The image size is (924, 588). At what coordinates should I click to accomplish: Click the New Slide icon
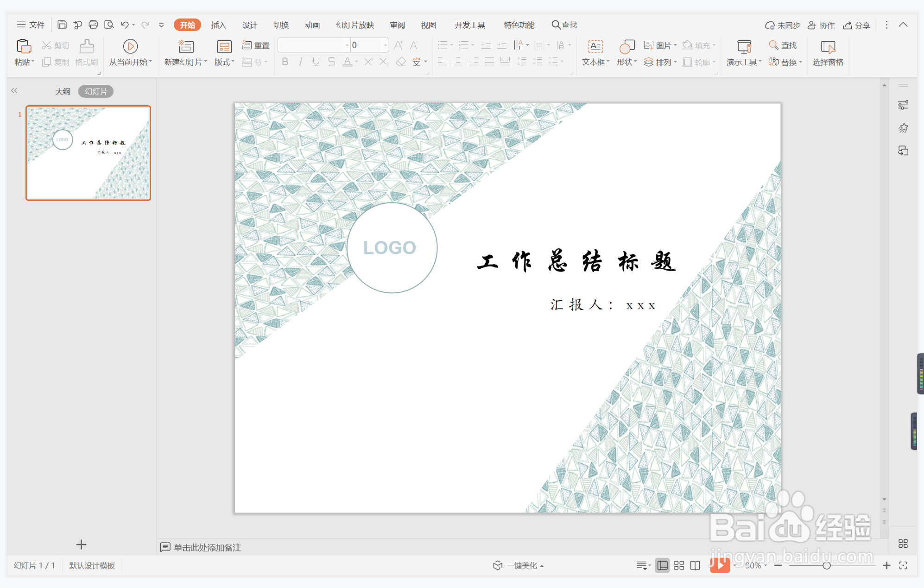(186, 46)
